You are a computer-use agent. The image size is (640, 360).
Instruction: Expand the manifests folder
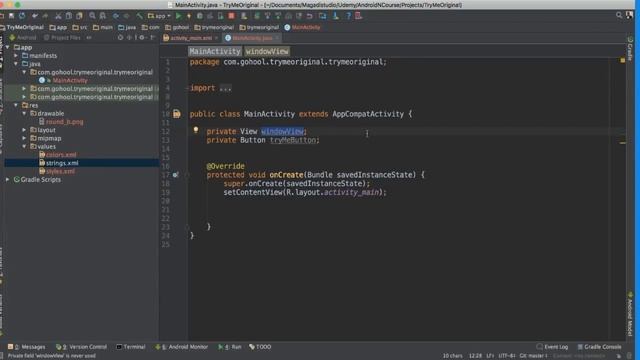16,56
